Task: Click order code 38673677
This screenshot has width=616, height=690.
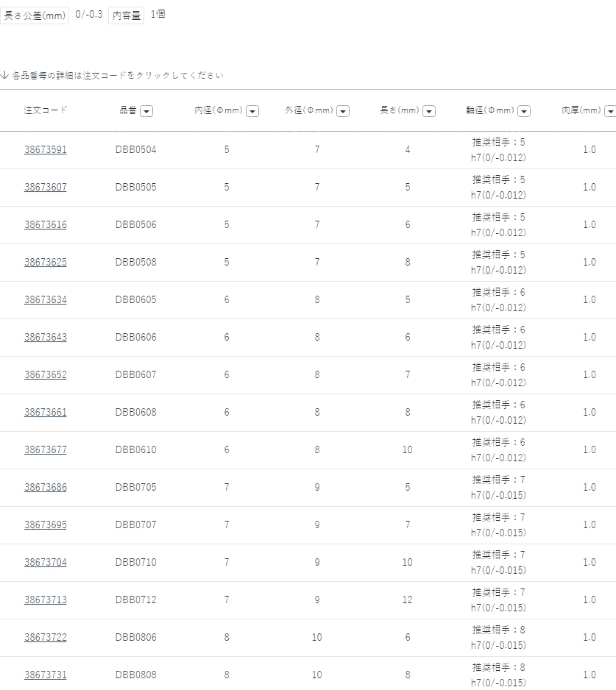Action: [x=46, y=450]
